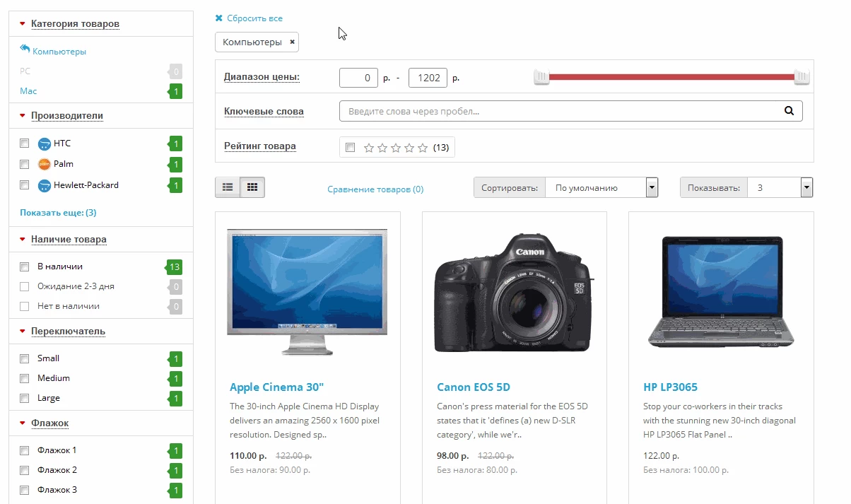Tick the Medium option checkbox
This screenshot has height=504, width=851.
25,378
